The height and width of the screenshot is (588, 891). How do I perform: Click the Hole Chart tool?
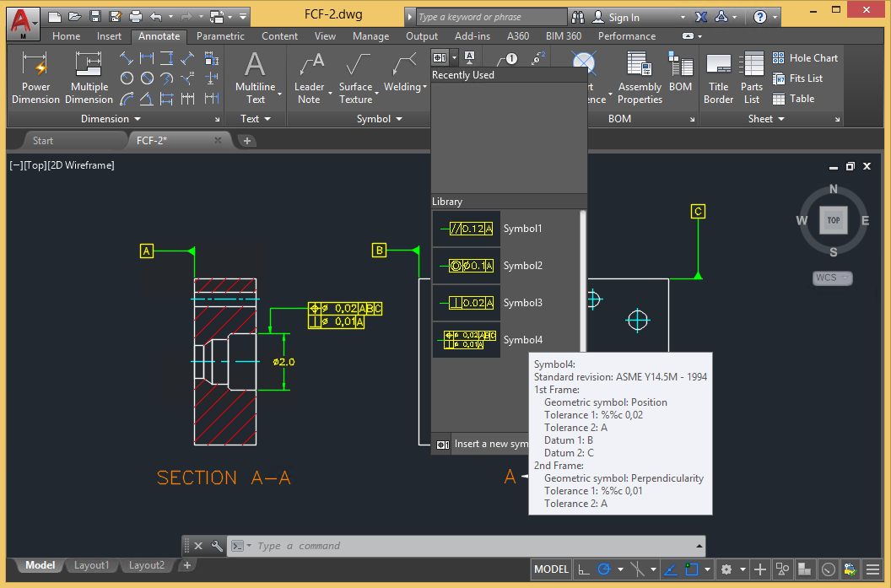coord(805,58)
